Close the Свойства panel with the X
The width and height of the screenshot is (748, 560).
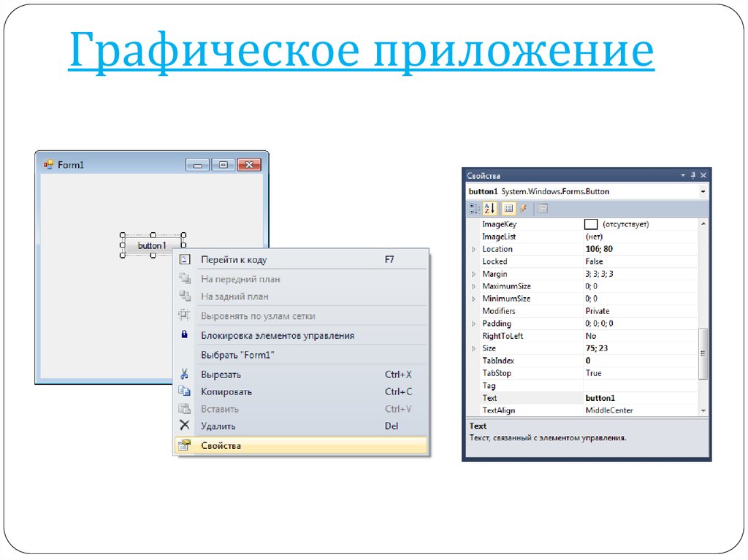pyautogui.click(x=703, y=176)
